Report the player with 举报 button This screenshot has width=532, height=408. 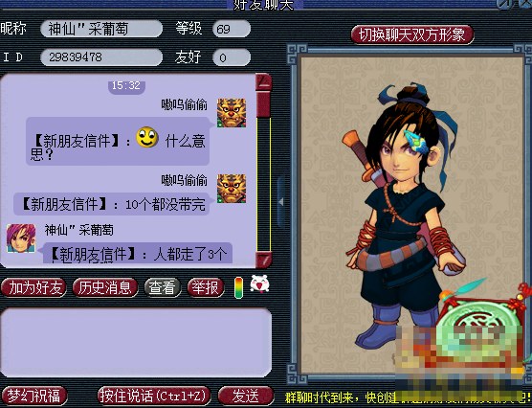[x=206, y=287]
